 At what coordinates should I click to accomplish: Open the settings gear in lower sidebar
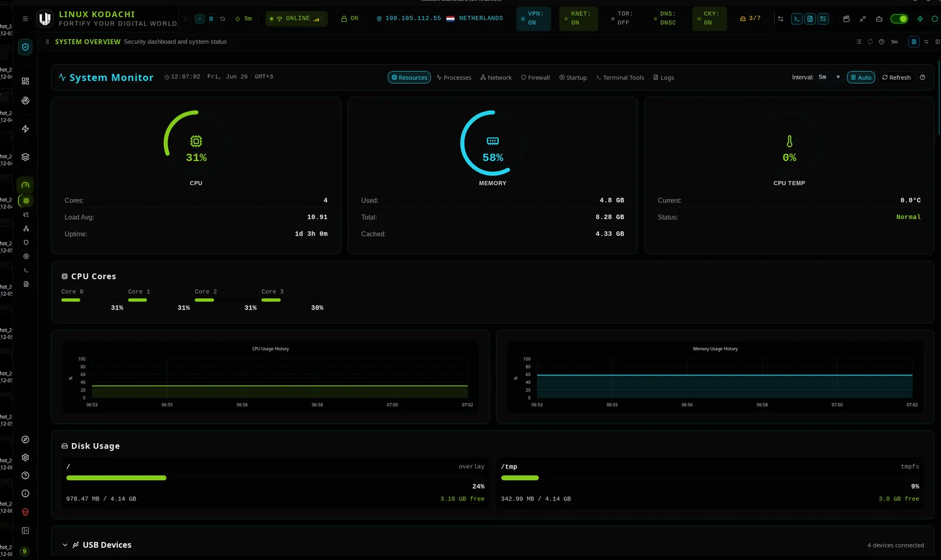point(25,458)
